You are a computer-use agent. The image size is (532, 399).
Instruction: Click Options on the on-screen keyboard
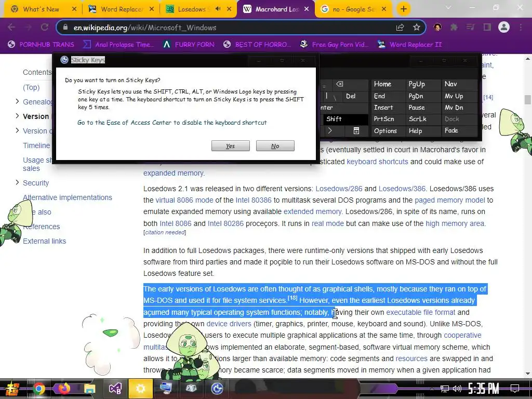388,130
